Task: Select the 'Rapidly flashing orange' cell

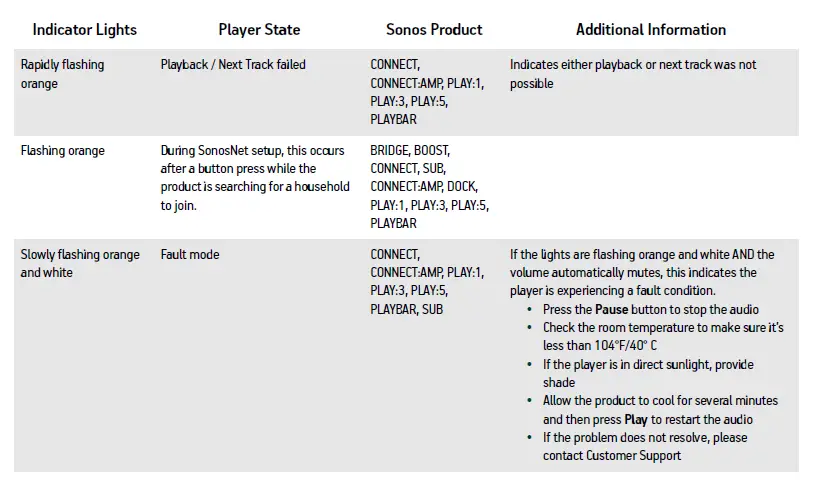Action: coord(62,74)
